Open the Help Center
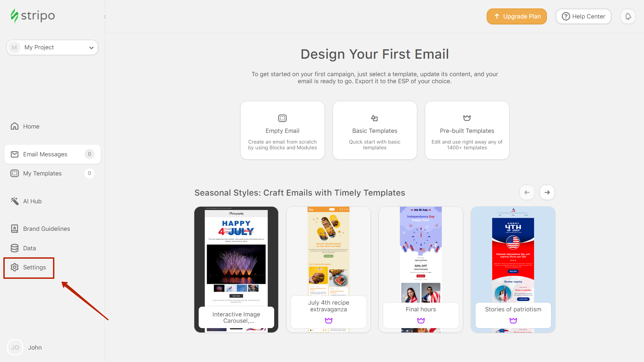The width and height of the screenshot is (644, 362). (x=583, y=16)
